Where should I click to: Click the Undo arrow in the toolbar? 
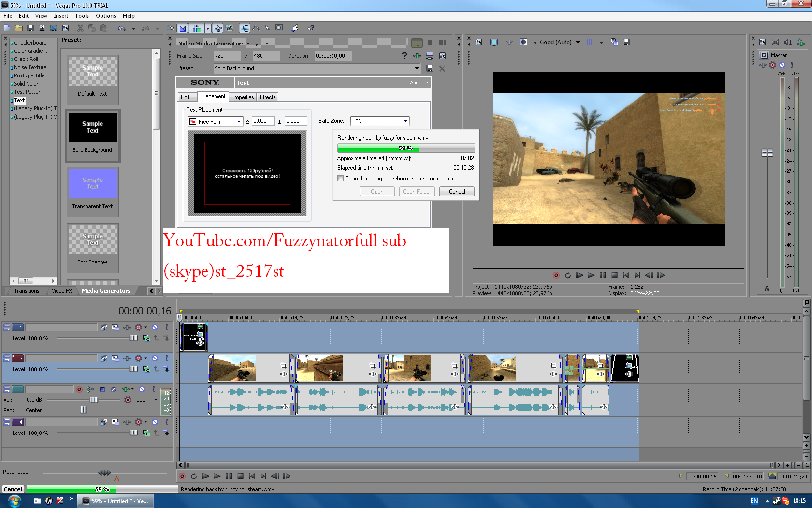coord(122,28)
